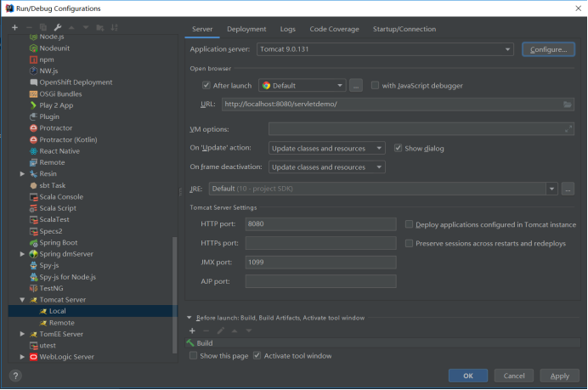The image size is (588, 390).
Task: Collapse Before launch section
Action: (189, 318)
